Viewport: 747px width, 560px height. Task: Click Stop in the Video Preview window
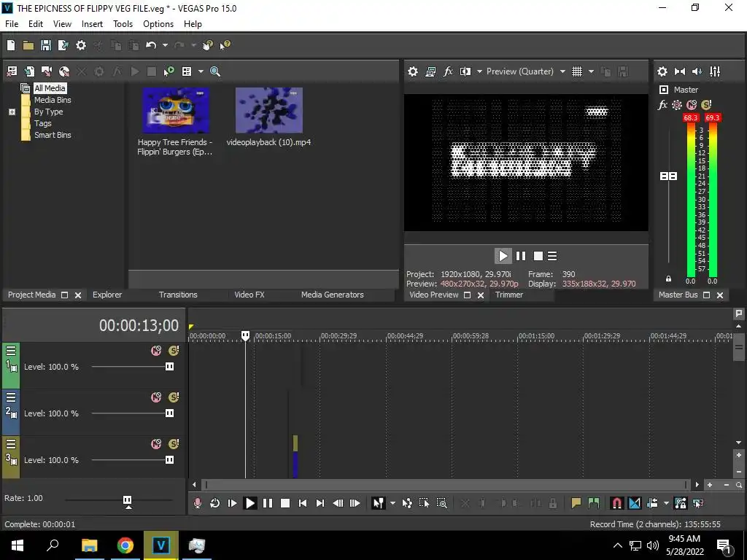tap(538, 256)
